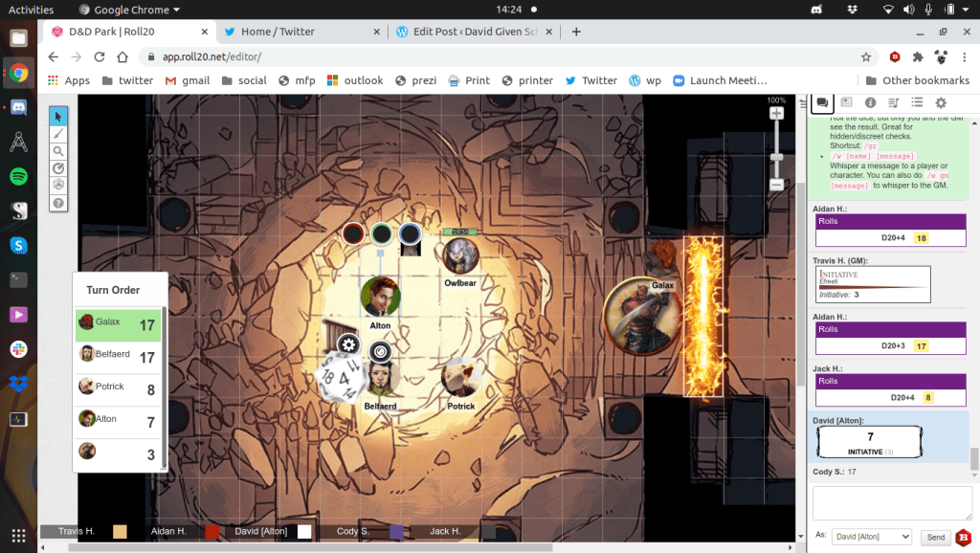Open the Turn Tracker clock tool
Viewport: 980px width, 553px height.
[x=58, y=168]
